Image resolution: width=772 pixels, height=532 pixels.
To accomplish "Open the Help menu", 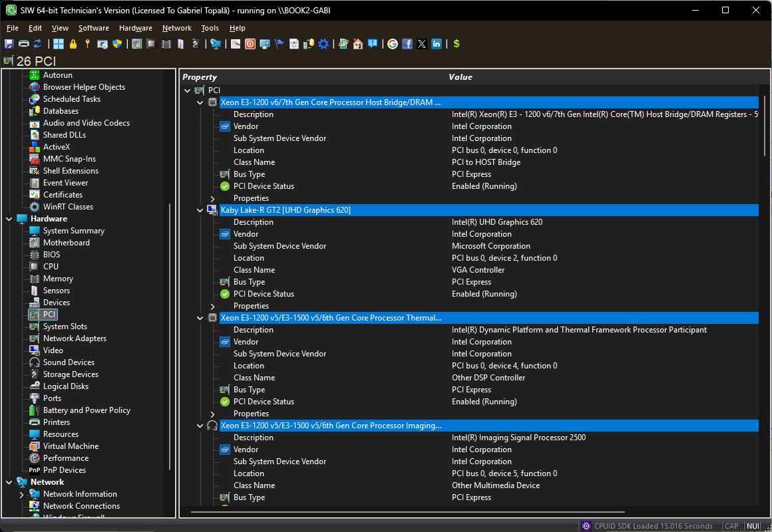I will [238, 28].
